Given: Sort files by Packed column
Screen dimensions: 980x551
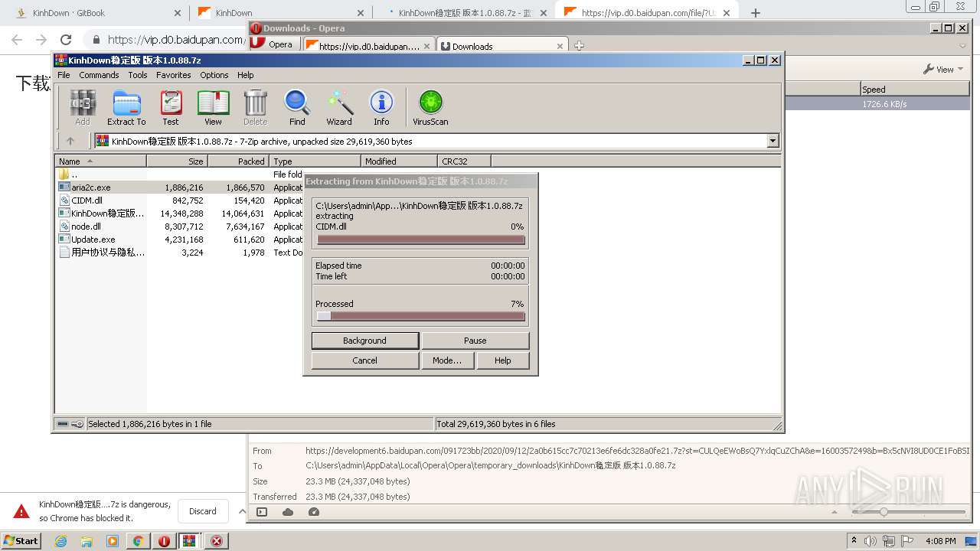Looking at the screenshot, I should tap(238, 161).
